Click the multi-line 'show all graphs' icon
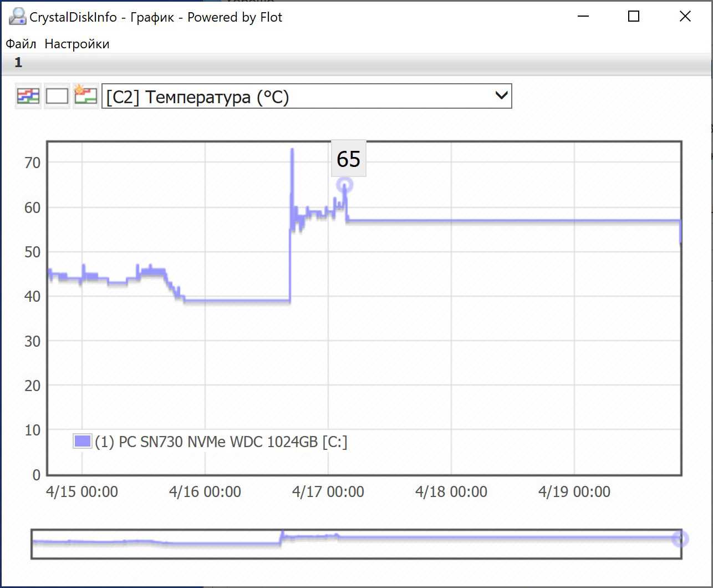This screenshot has height=588, width=713. (x=28, y=96)
